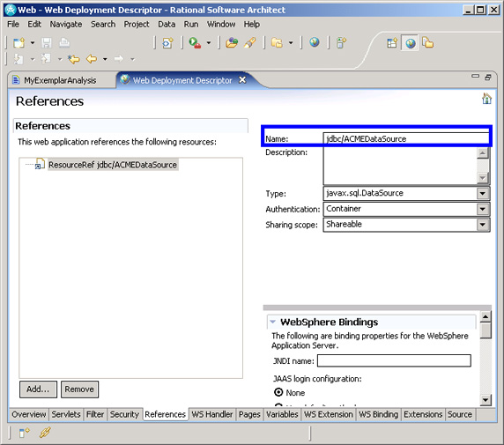Screen dimensions: 504x445
Task: Select ResourceRef jdbc/ACMEDataSource tree item
Action: pos(113,165)
